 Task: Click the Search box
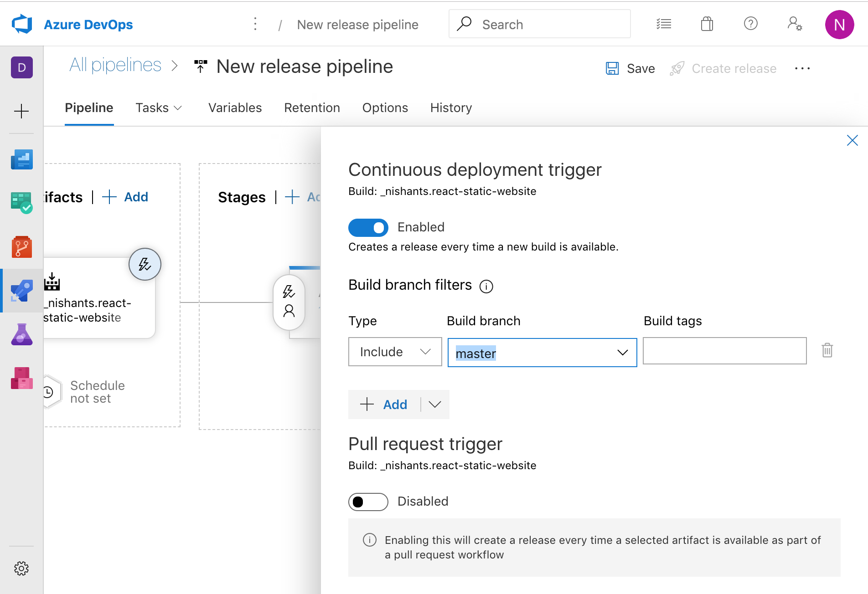pos(540,24)
